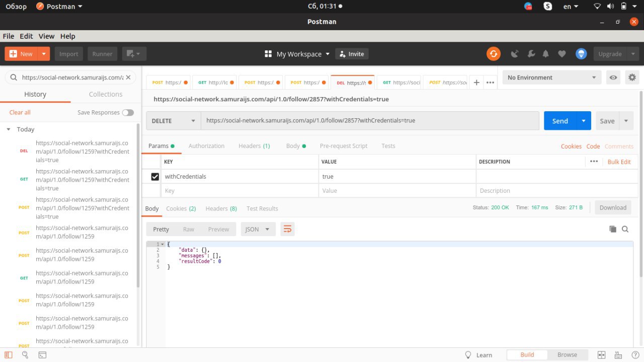This screenshot has width=644, height=362.
Task: Open tab options three dots
Action: pyautogui.click(x=490, y=83)
